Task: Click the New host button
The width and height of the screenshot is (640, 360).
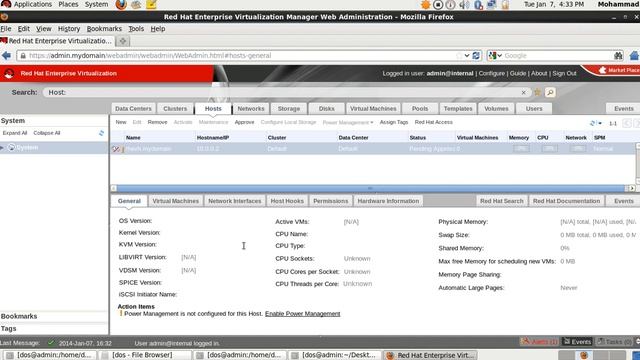Action: pyautogui.click(x=121, y=122)
